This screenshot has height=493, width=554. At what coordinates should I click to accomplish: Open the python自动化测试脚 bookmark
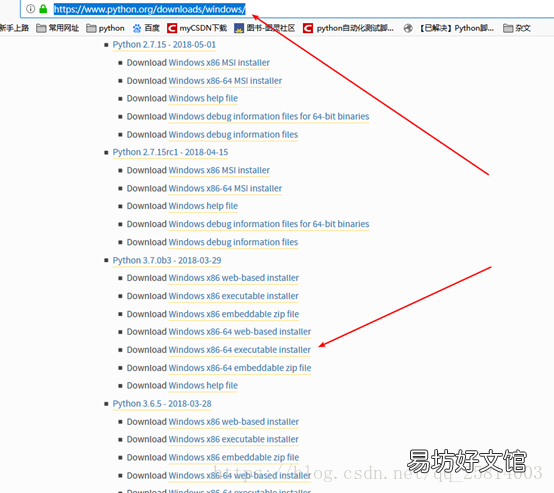(x=348, y=28)
